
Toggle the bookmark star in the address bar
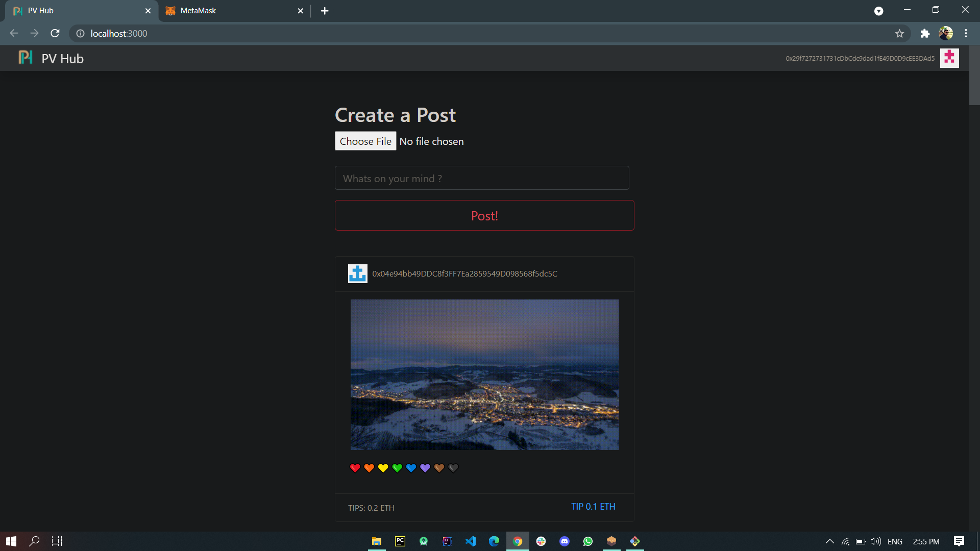(x=900, y=33)
